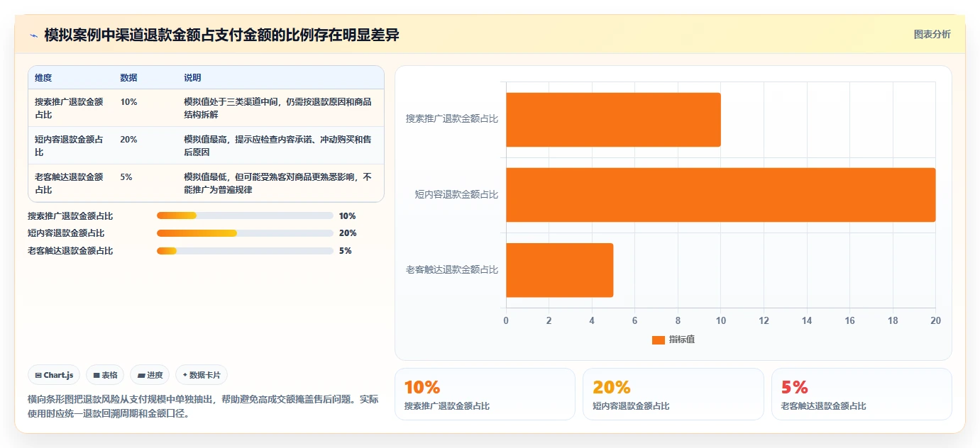Click the 20% value in table
980x448 pixels.
point(128,140)
